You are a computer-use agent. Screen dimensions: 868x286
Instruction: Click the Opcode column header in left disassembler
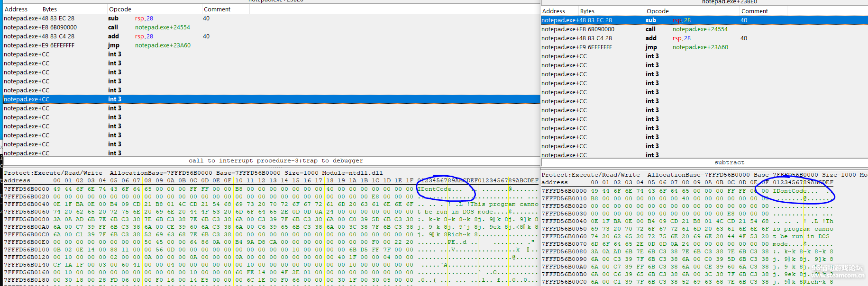[x=120, y=9]
